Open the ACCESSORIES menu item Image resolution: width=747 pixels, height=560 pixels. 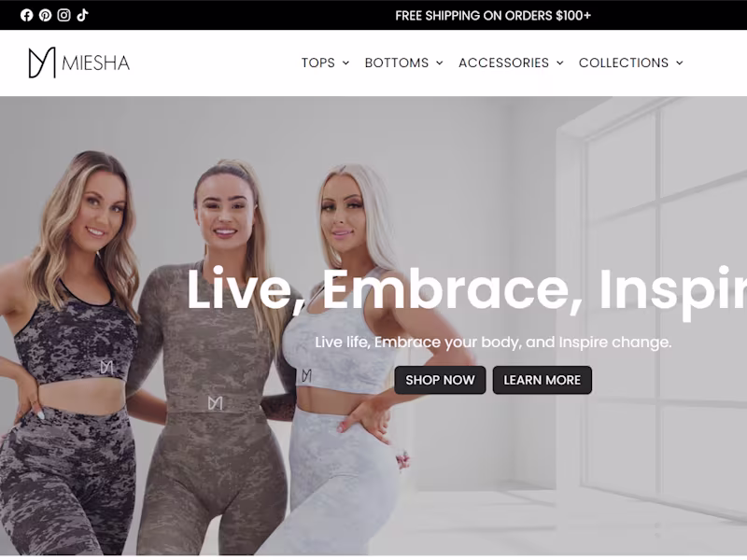[503, 63]
